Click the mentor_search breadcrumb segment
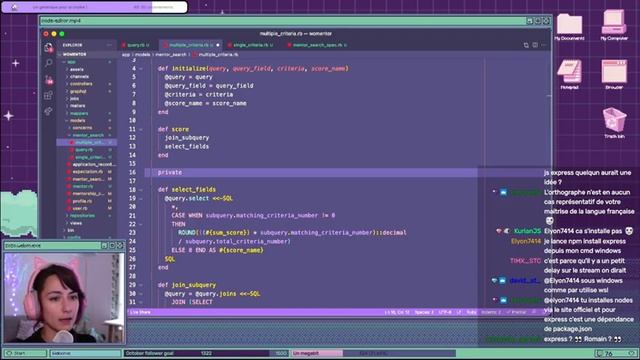This screenshot has height=360, width=640. [x=171, y=54]
